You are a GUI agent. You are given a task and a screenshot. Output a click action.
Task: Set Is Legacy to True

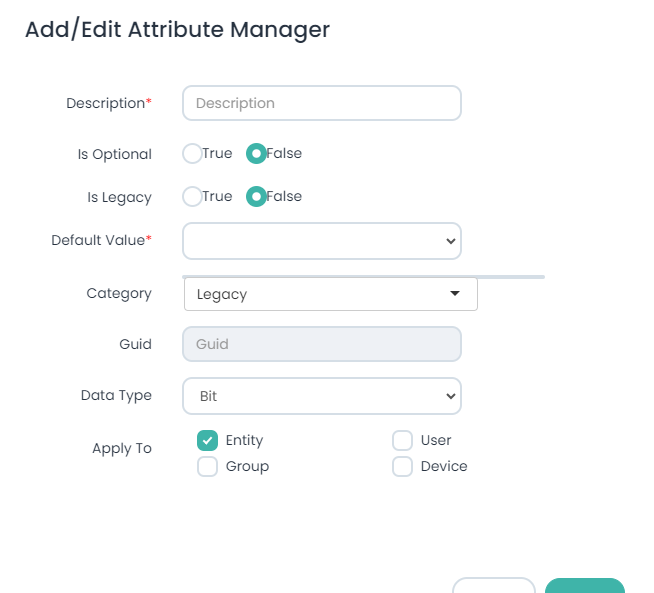tap(192, 197)
